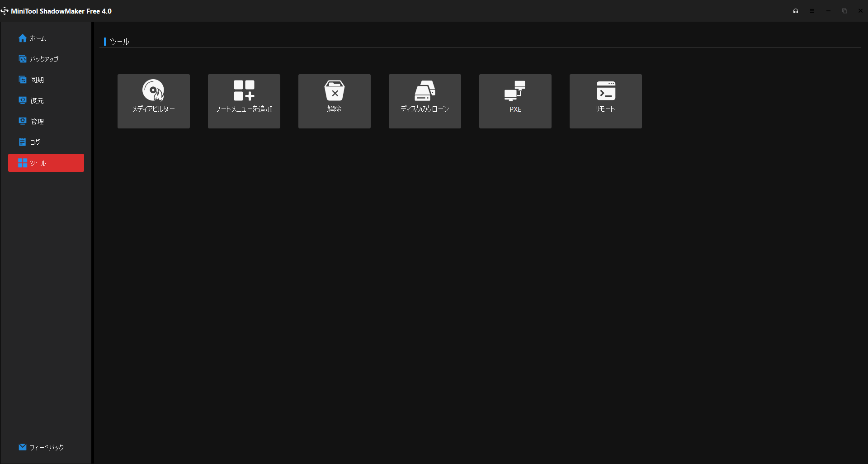The image size is (868, 464).
Task: Open the PXE network boot icon
Action: click(515, 91)
